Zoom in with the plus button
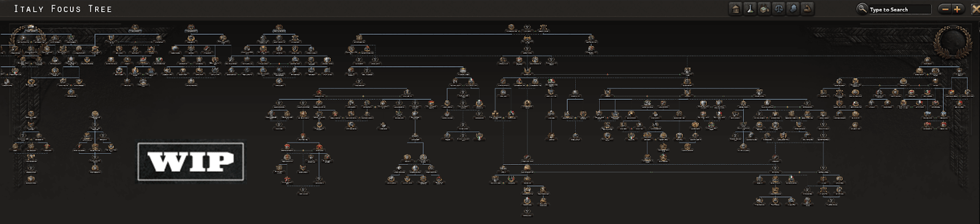Screen dimensions: 980x224 coord(957,9)
